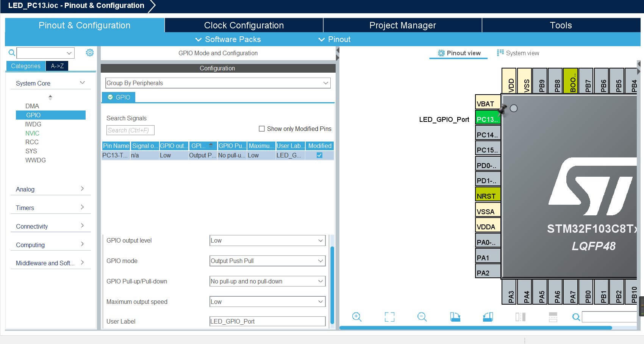Screen dimensions: 644x344
Task: Select WWDG under System Core
Action: [36, 160]
